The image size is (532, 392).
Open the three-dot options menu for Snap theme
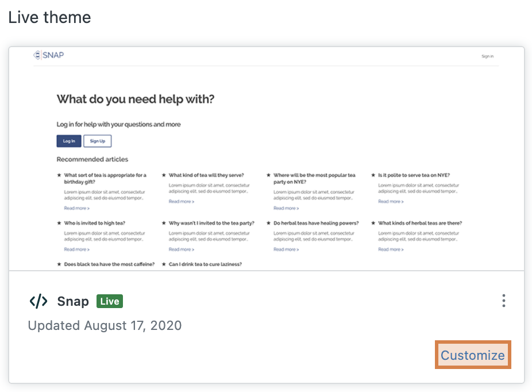click(503, 301)
